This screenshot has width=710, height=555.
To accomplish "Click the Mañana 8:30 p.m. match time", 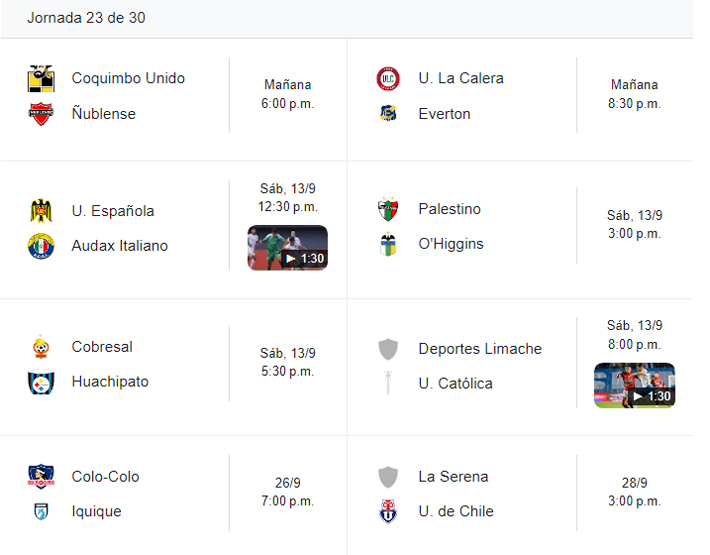I will 634,94.
